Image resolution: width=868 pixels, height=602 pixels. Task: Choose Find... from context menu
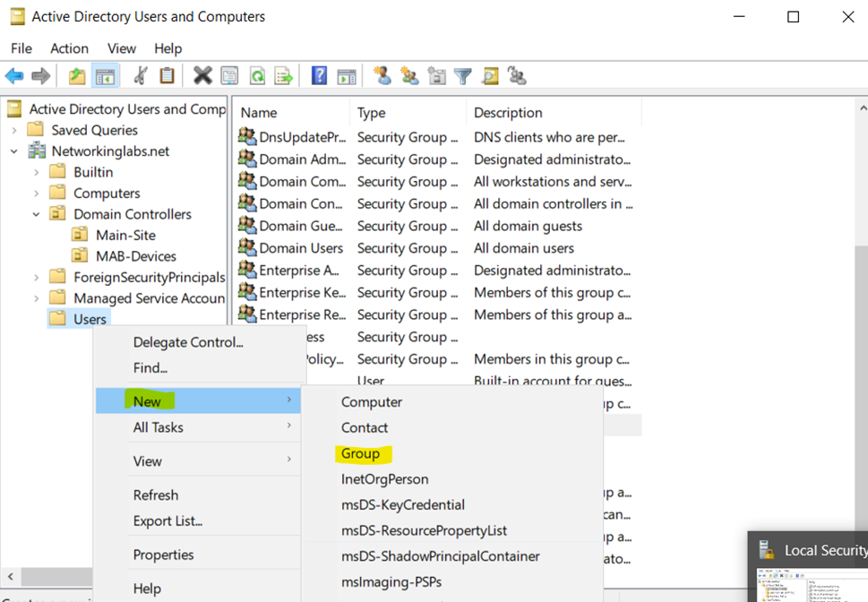(x=198, y=367)
